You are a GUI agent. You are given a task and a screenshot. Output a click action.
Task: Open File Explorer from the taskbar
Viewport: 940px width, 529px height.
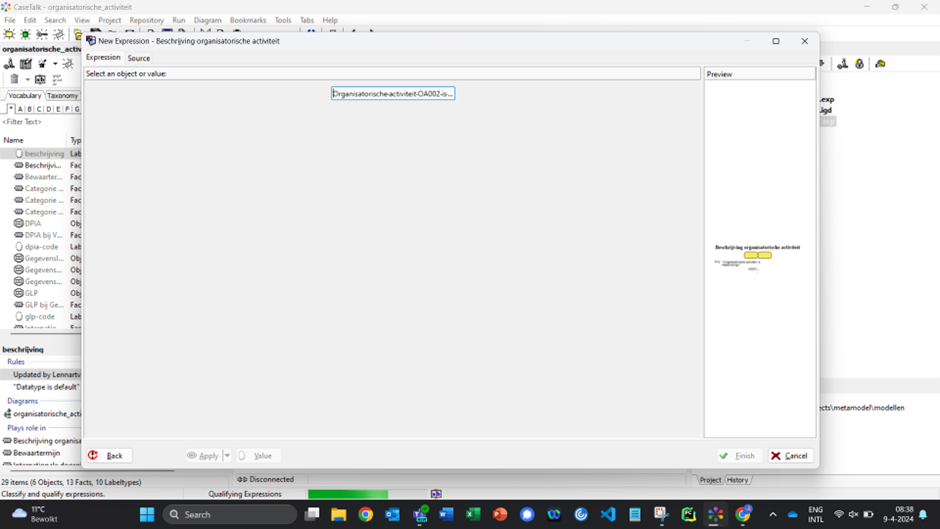[x=338, y=514]
